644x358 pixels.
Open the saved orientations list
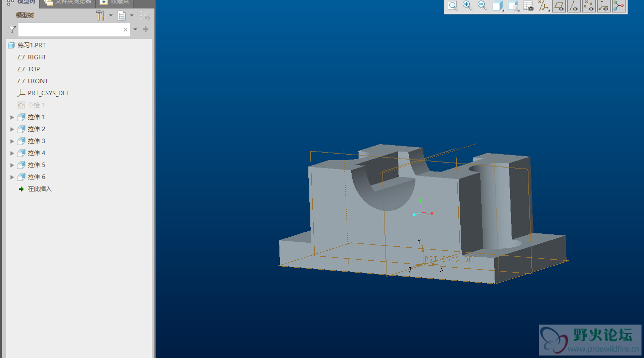pos(513,6)
